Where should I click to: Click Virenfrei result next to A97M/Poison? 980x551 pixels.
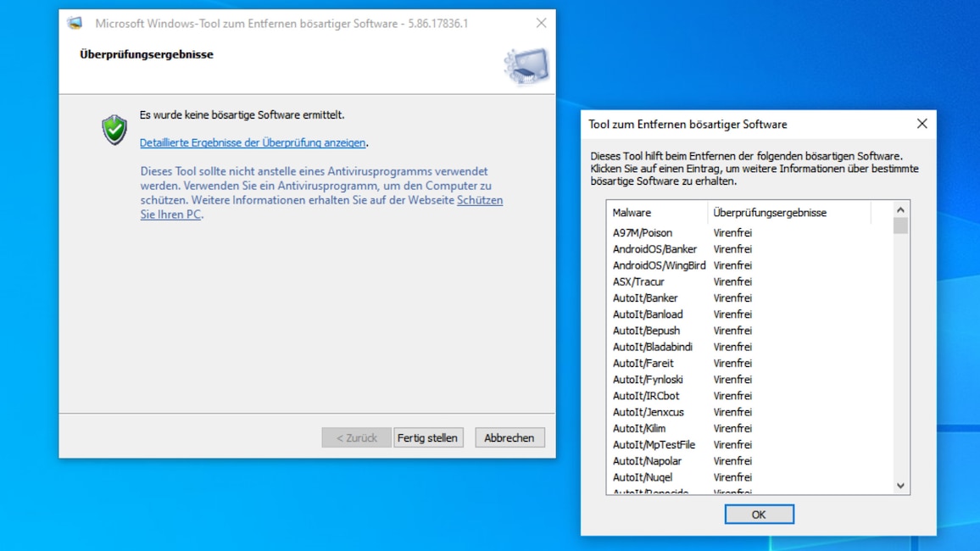[x=732, y=232]
